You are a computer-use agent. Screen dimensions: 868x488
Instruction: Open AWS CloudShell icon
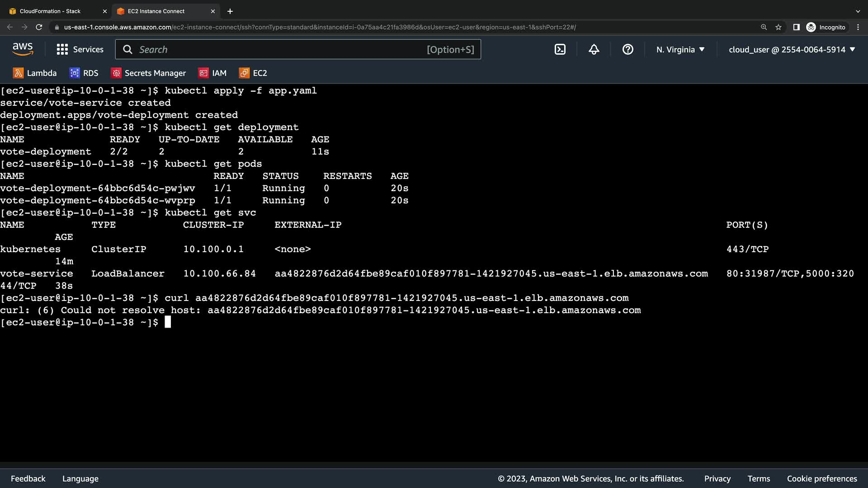coord(560,50)
